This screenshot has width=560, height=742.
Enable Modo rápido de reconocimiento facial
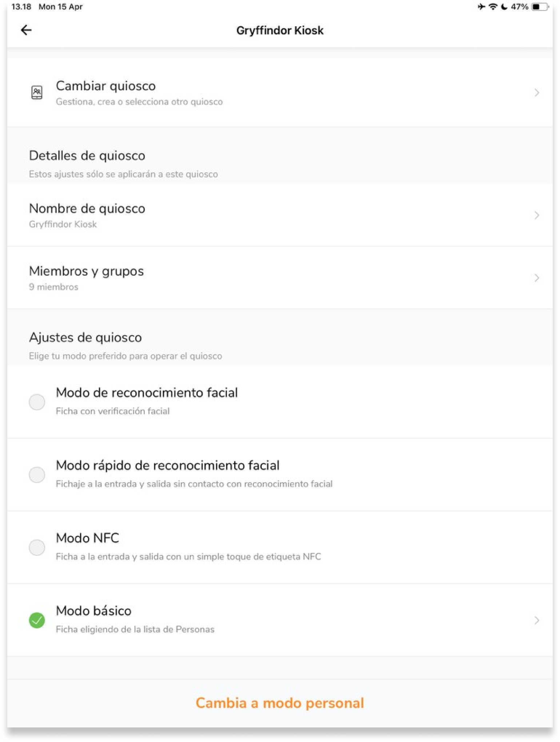pyautogui.click(x=37, y=475)
